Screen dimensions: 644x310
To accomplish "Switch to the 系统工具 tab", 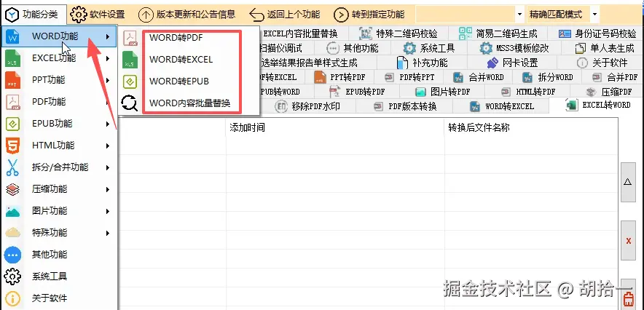I will point(429,48).
